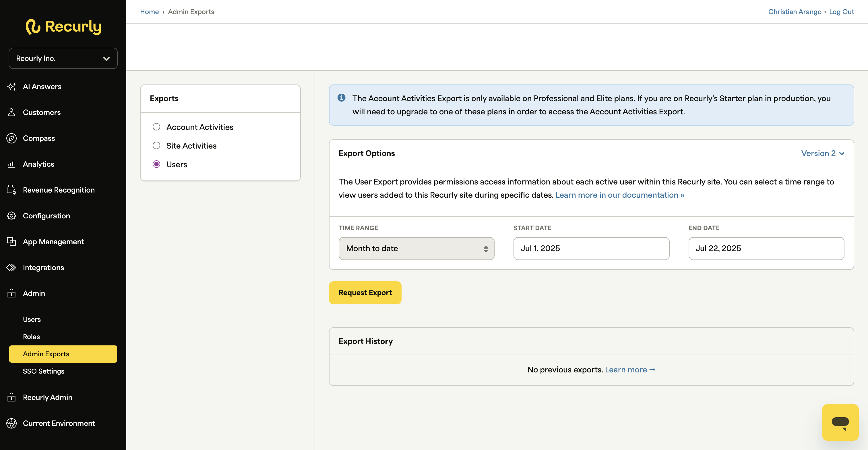Click Learn more link in Export History
The width and height of the screenshot is (868, 450).
coord(630,370)
